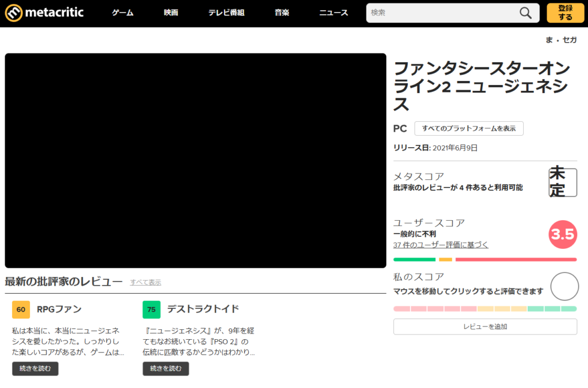Click 続きを読む under RPGファン review

[x=35, y=368]
